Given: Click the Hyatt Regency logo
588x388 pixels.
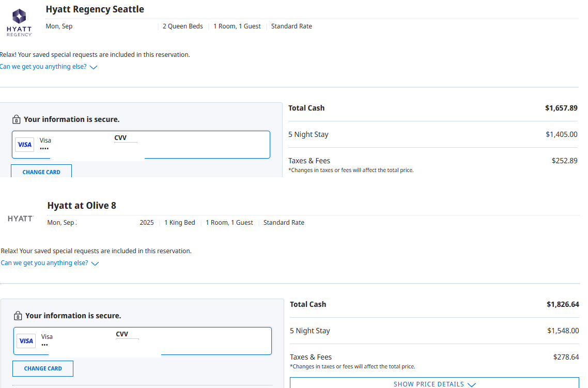Looking at the screenshot, I should click(19, 23).
